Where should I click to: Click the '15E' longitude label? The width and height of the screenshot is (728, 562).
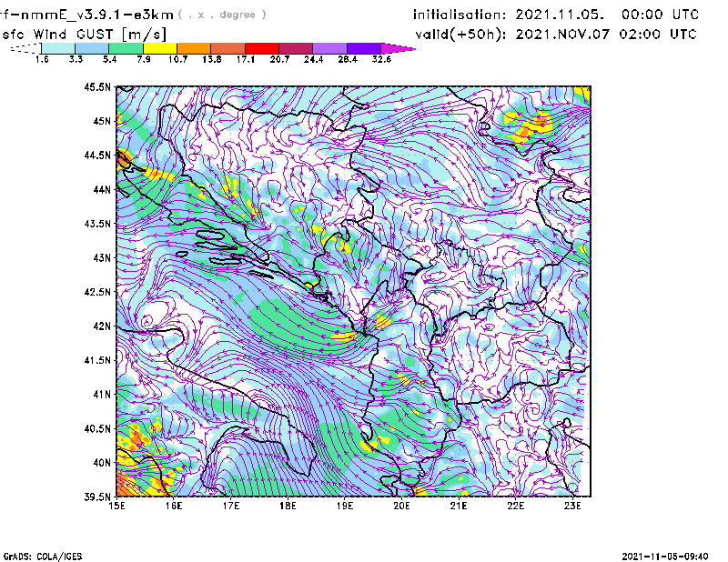[116, 506]
